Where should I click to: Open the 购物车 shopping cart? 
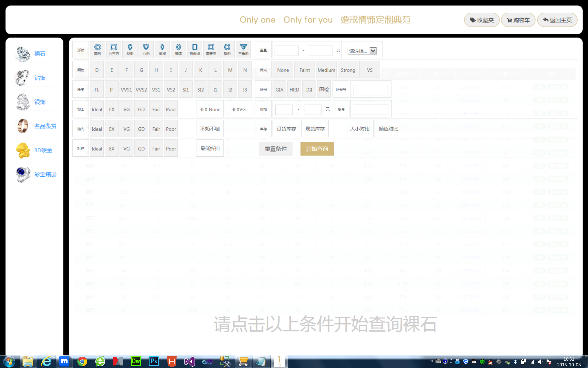(518, 20)
